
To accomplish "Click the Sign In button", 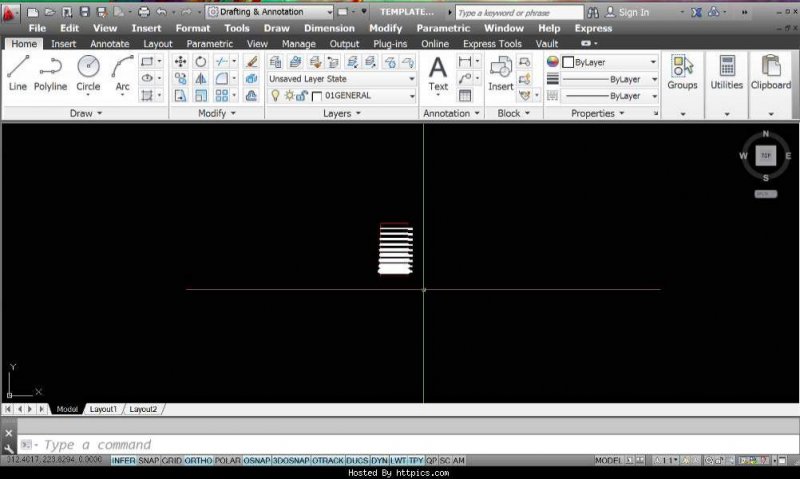I will (x=634, y=12).
